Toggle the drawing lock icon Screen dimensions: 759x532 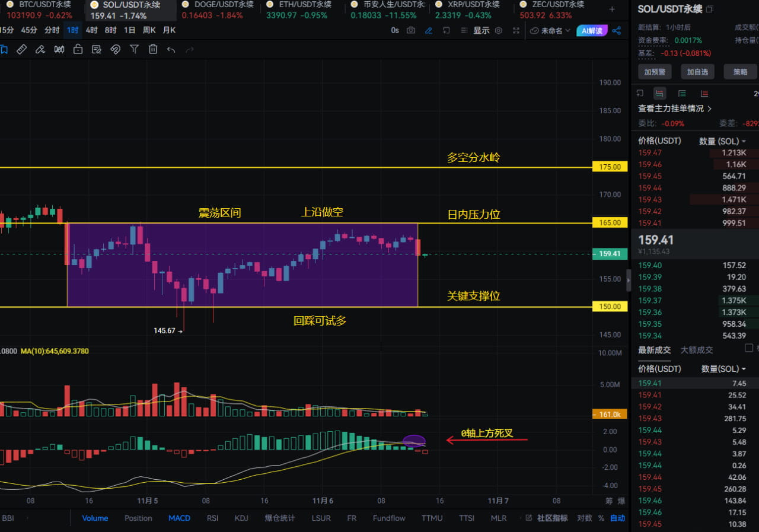pyautogui.click(x=78, y=50)
